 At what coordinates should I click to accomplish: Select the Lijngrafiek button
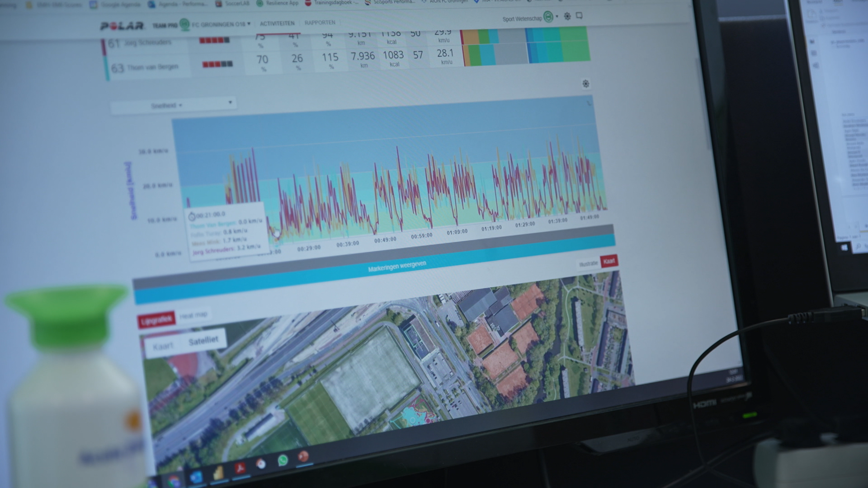click(x=156, y=320)
